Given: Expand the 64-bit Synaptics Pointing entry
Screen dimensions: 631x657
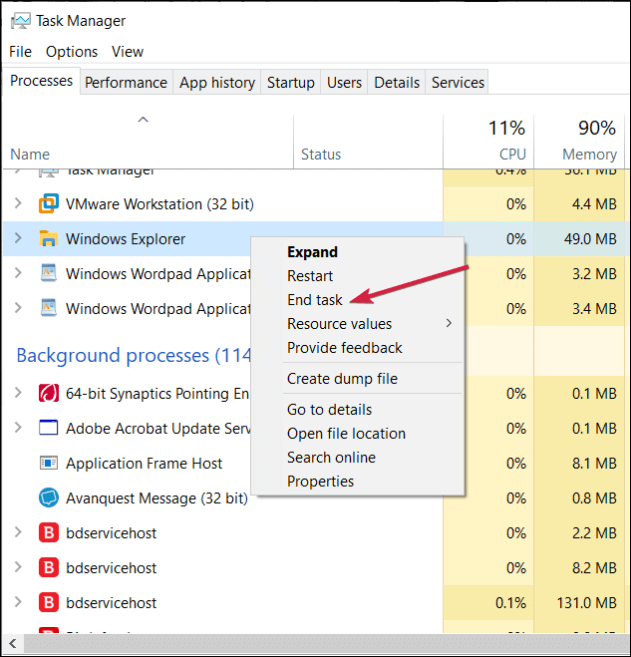Looking at the screenshot, I should pyautogui.click(x=17, y=393).
